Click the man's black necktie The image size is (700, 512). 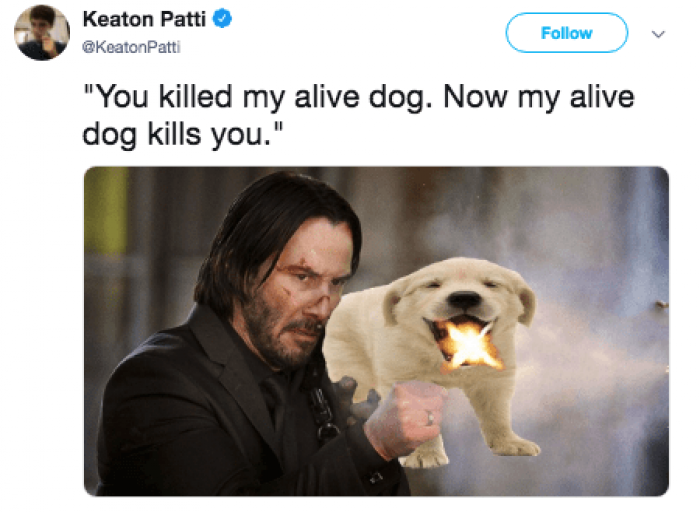(x=275, y=402)
